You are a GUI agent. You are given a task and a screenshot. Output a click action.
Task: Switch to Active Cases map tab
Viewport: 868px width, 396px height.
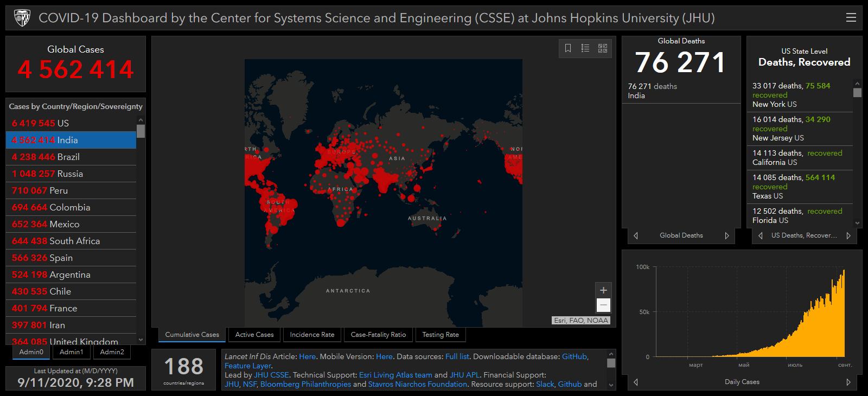point(254,335)
